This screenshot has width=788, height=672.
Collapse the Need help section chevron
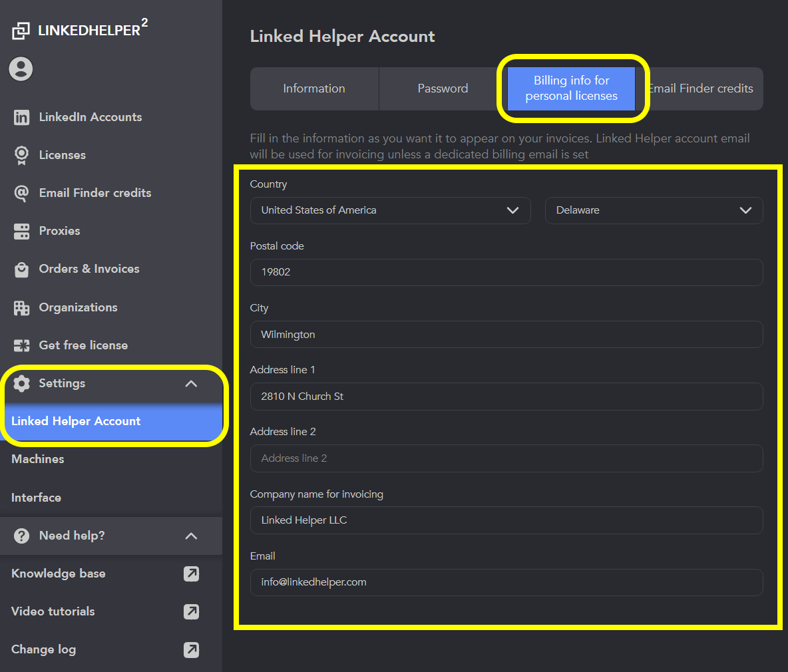(191, 536)
